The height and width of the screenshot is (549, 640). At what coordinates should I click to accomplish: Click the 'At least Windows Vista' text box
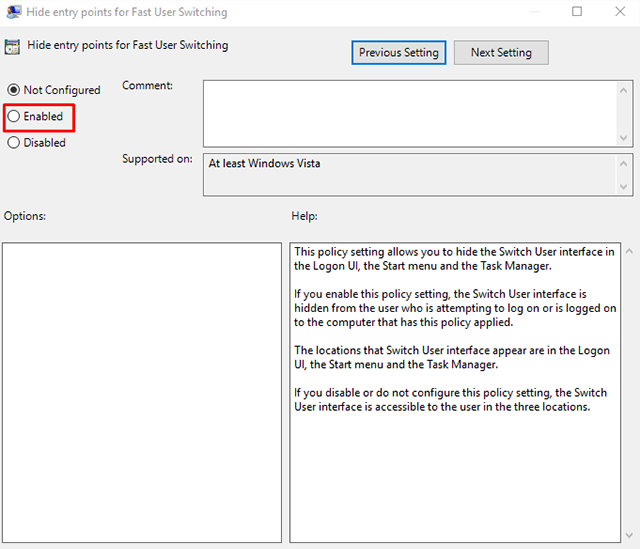[410, 173]
